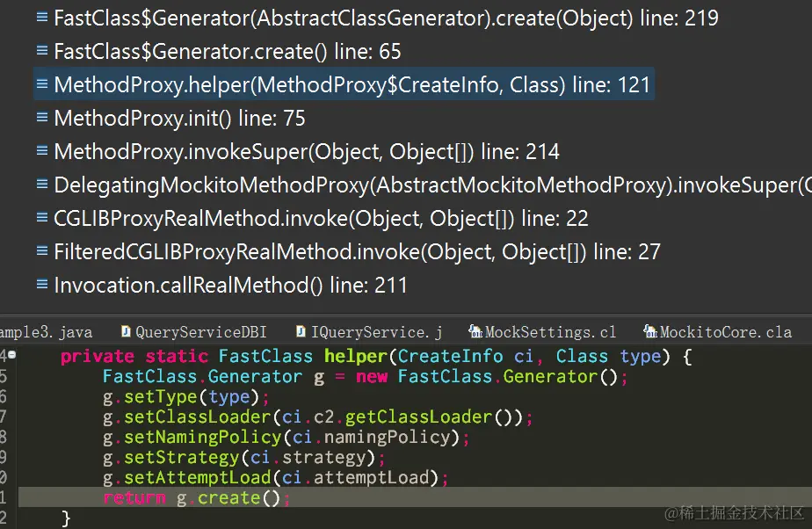Screen dimensions: 812x529
Task: Switch to the QueryServiceDBI editor tab
Action: [194, 332]
